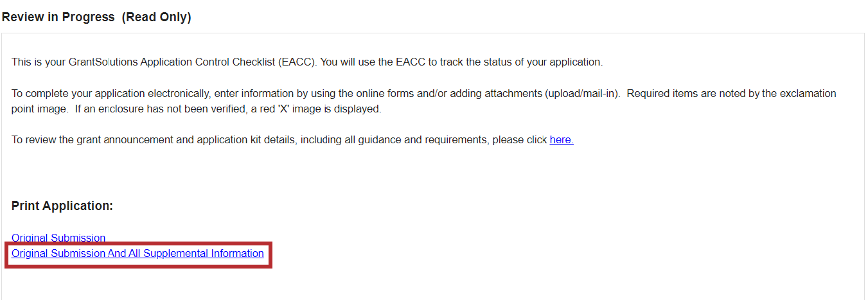Click the parenthesized "(EACC)" abbreviation
This screenshot has height=300, width=868.
tap(296, 62)
